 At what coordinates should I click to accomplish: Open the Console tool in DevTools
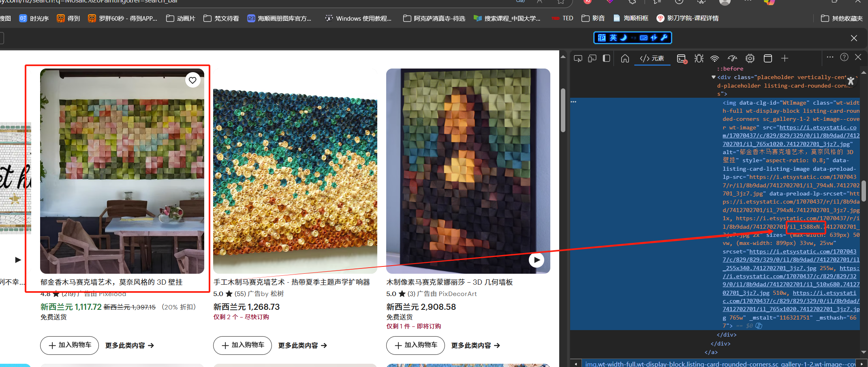tap(682, 59)
